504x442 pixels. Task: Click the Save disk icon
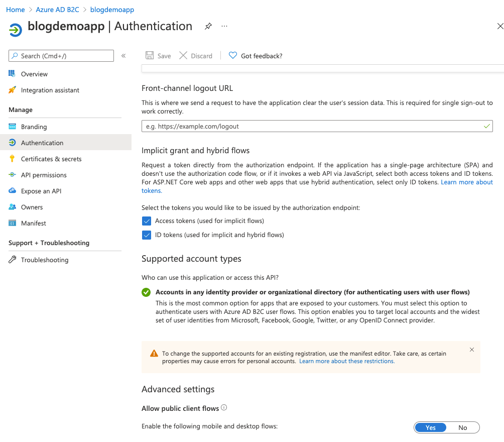click(150, 55)
